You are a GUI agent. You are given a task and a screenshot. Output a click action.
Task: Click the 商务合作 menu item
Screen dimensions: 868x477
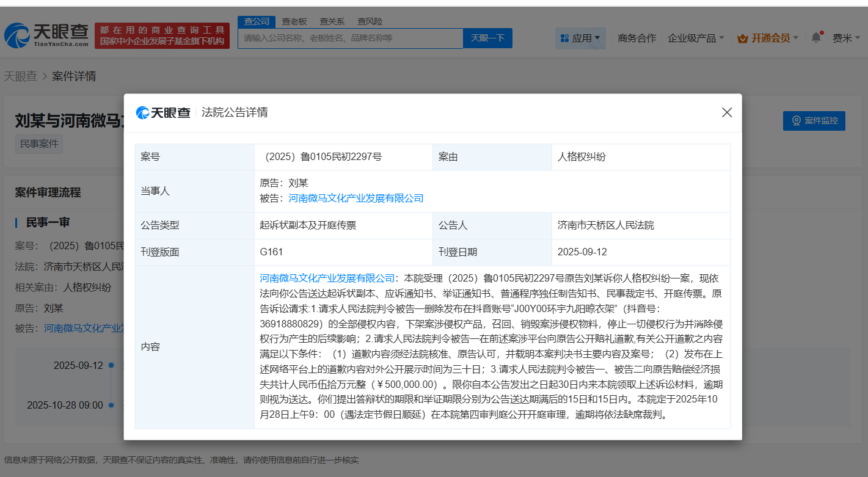(636, 37)
